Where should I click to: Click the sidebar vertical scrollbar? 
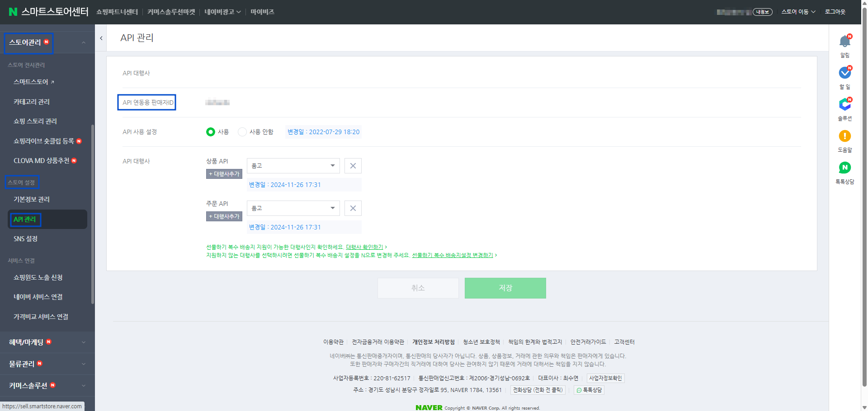point(93,215)
